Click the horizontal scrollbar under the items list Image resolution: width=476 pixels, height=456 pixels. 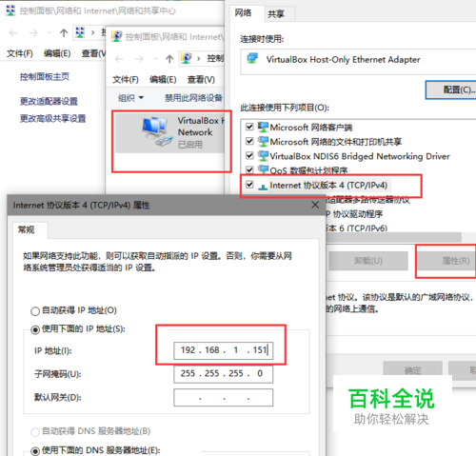click(x=393, y=237)
